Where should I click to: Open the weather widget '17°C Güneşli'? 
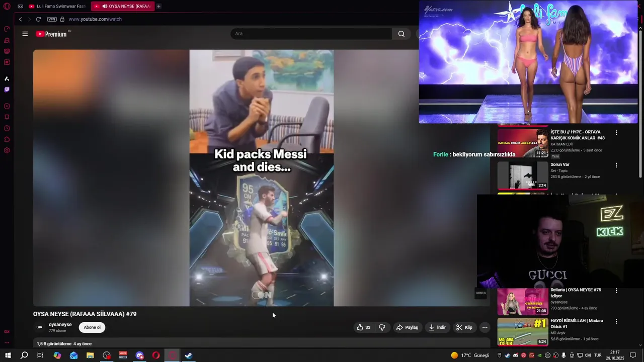coord(470,355)
